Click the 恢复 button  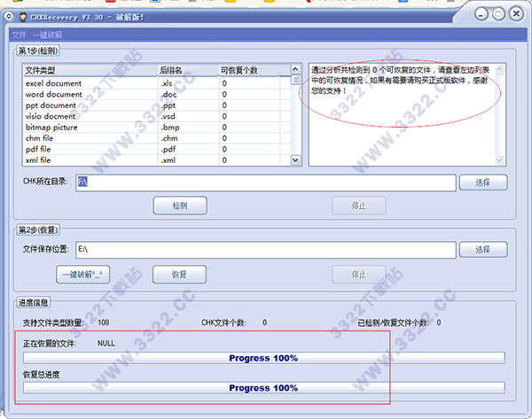(179, 275)
